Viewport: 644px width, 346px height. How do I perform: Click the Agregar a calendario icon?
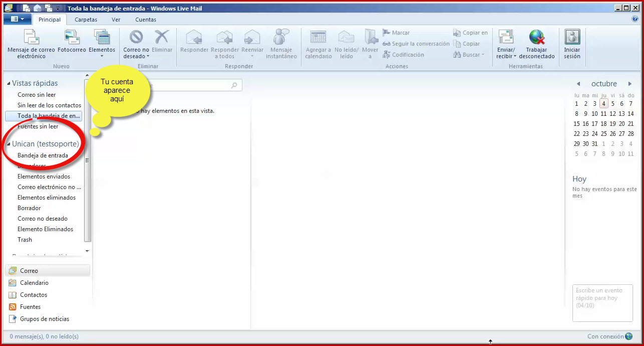point(318,37)
